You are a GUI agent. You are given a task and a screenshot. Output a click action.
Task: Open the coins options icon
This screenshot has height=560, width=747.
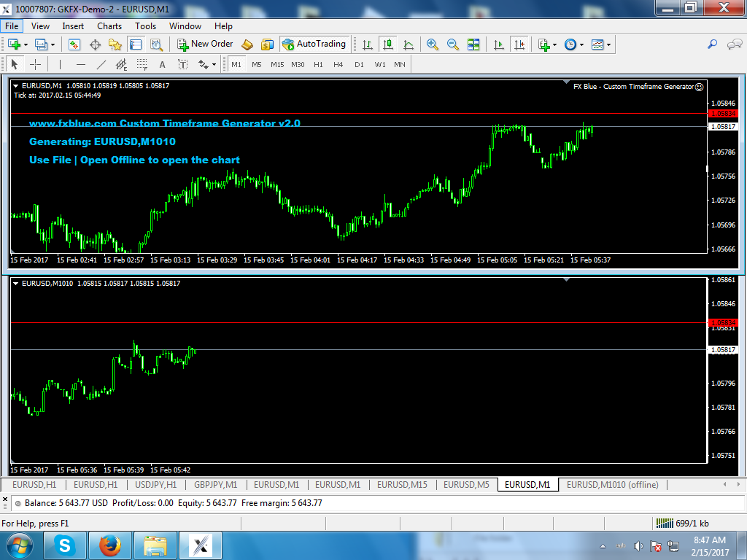click(267, 44)
